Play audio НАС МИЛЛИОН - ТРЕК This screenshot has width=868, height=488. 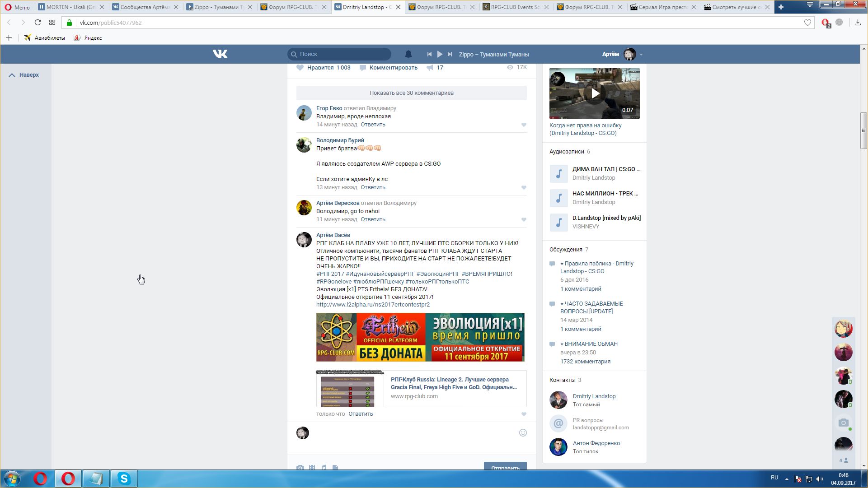pos(558,198)
